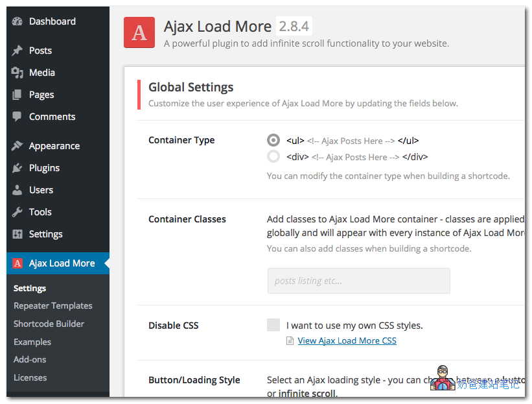Click the Users person icon
Screen dimensions: 532x404
[x=17, y=189]
